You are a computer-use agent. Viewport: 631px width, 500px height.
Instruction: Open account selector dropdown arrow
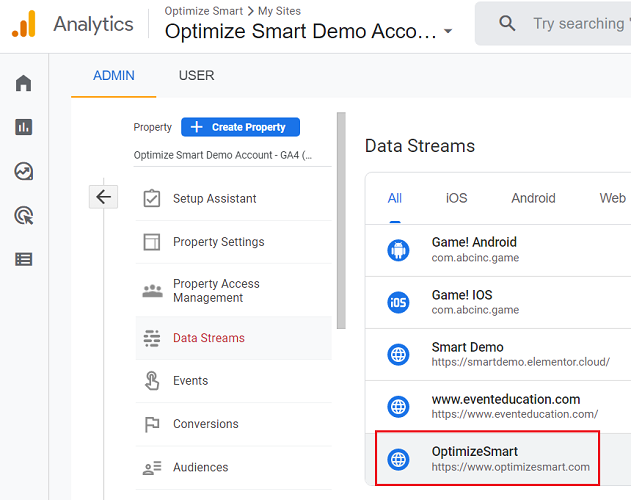point(448,31)
